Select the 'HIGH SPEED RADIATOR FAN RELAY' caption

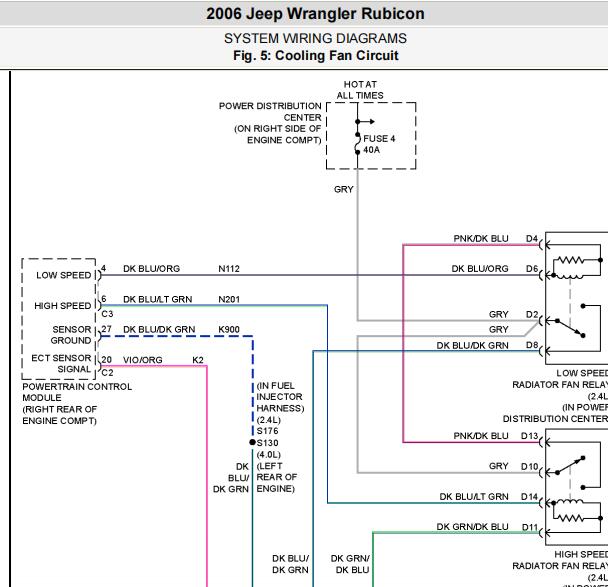(x=560, y=560)
